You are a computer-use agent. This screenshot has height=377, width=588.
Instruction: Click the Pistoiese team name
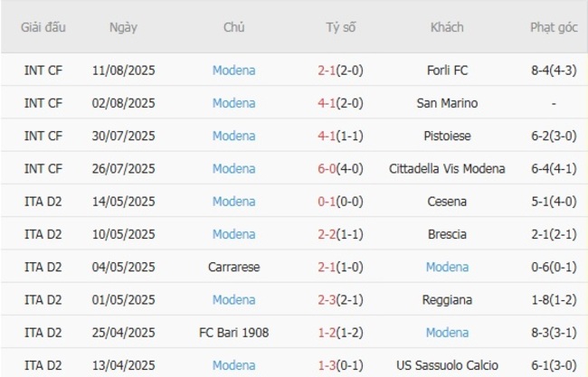click(447, 136)
